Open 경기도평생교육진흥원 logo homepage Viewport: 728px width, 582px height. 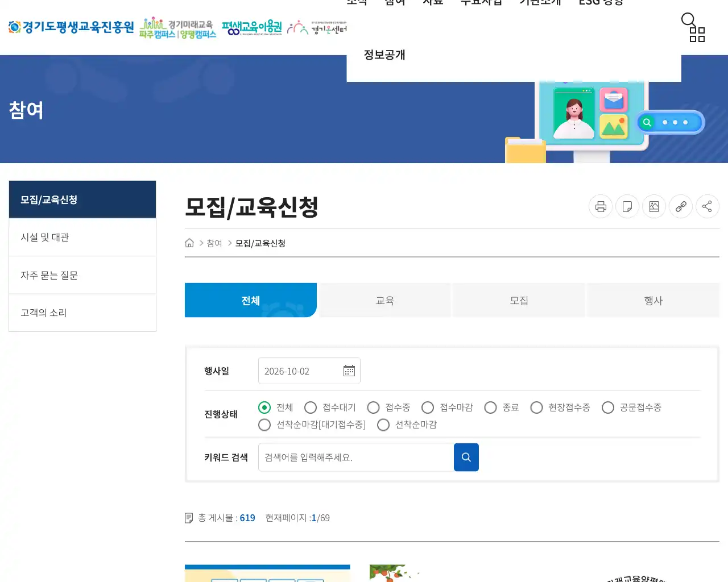(71, 27)
